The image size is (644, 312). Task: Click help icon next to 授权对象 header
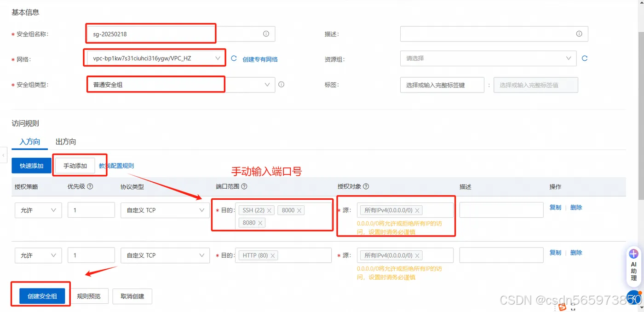coord(366,186)
